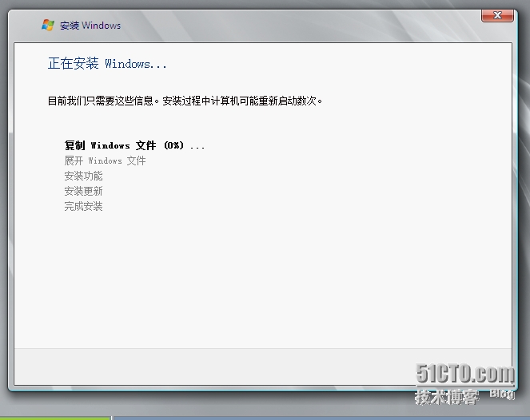Select the step 完成安装
The height and width of the screenshot is (420, 530).
click(83, 206)
